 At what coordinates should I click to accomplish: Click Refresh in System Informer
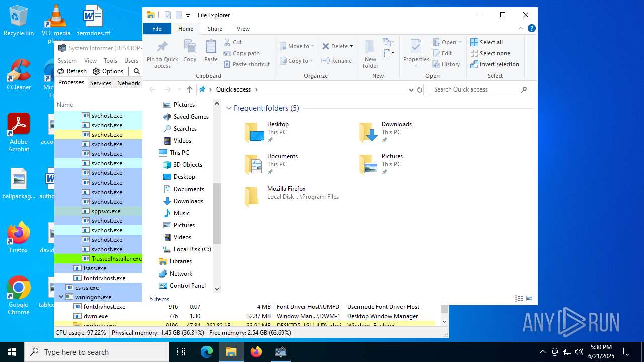pos(72,71)
